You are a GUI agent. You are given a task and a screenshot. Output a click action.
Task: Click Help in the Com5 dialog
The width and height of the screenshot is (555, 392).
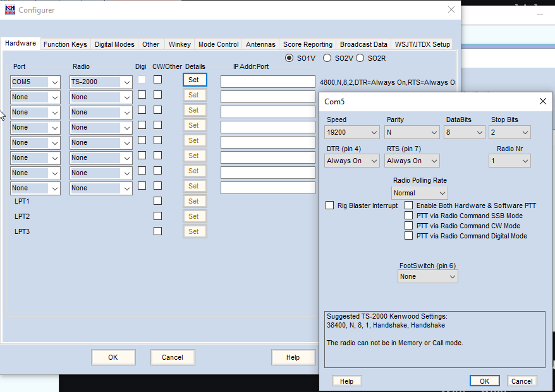346,381
